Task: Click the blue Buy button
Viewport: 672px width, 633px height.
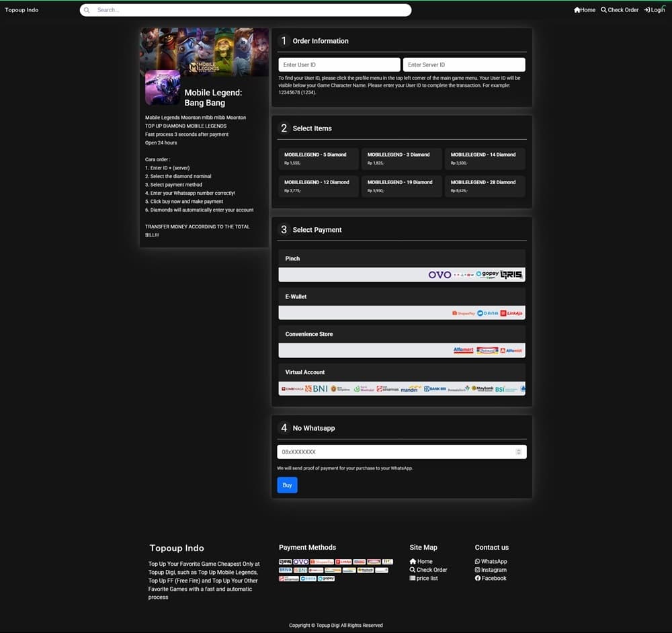Action: (287, 485)
